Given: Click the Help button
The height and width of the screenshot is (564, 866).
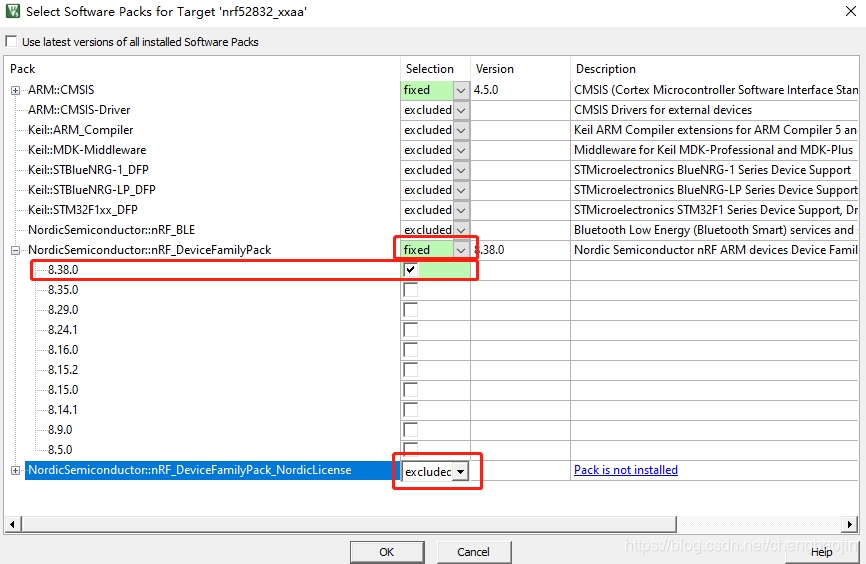Looking at the screenshot, I should (821, 552).
